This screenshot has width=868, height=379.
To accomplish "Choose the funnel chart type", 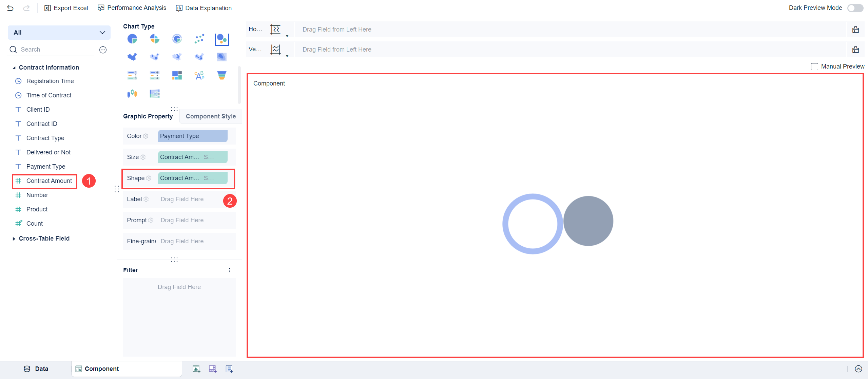I will point(222,75).
